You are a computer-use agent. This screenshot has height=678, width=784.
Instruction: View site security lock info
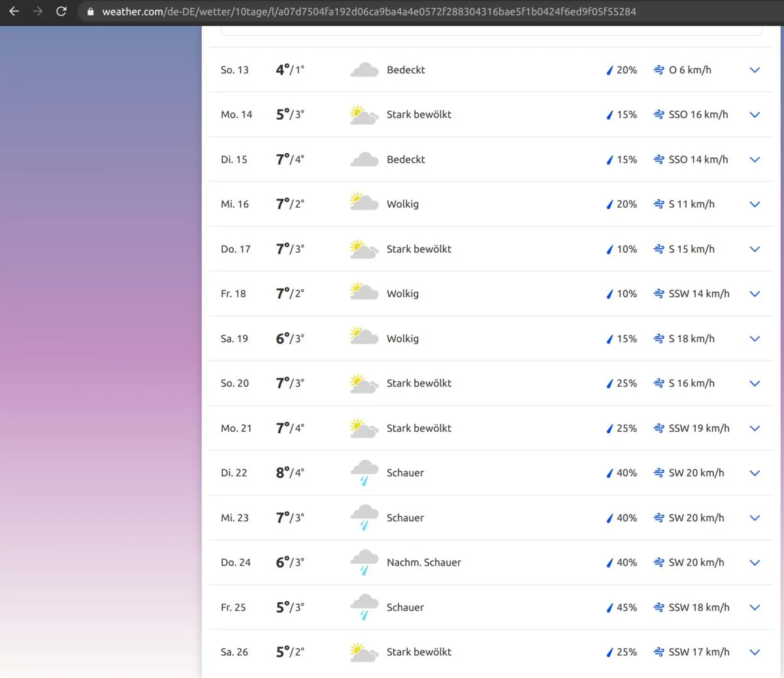(x=91, y=11)
